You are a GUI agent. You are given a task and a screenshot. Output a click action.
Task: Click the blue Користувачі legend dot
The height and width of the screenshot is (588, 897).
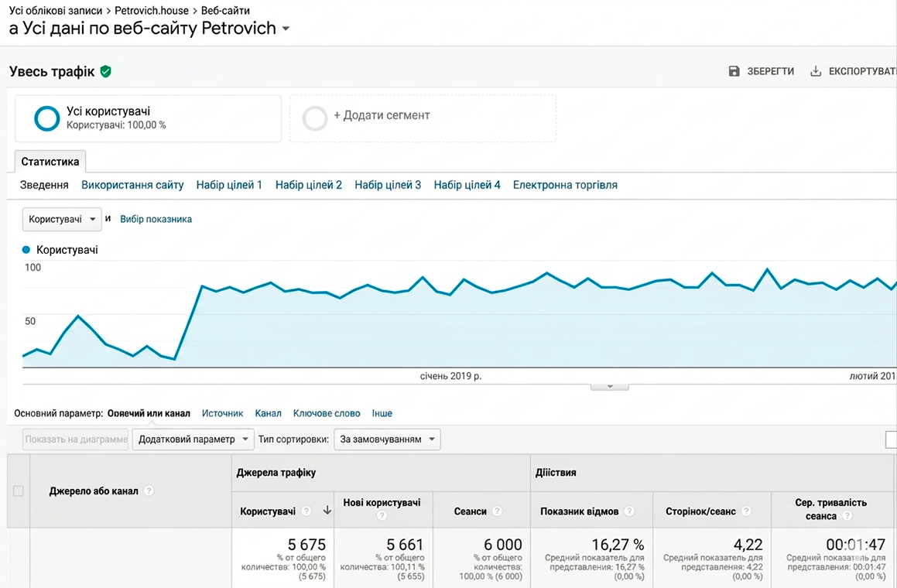click(x=26, y=249)
